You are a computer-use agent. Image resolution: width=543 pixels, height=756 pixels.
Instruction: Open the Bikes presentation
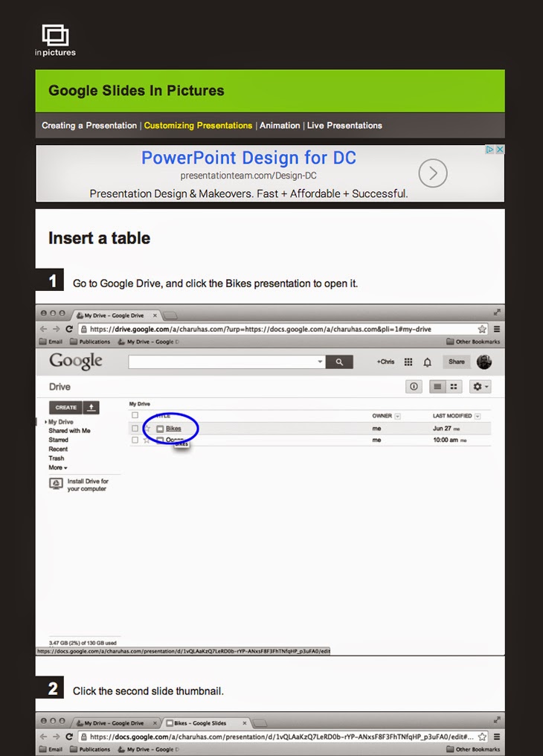pyautogui.click(x=173, y=428)
